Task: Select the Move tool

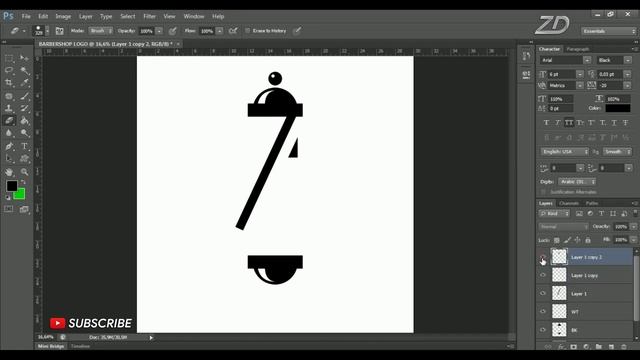Action: 24,58
